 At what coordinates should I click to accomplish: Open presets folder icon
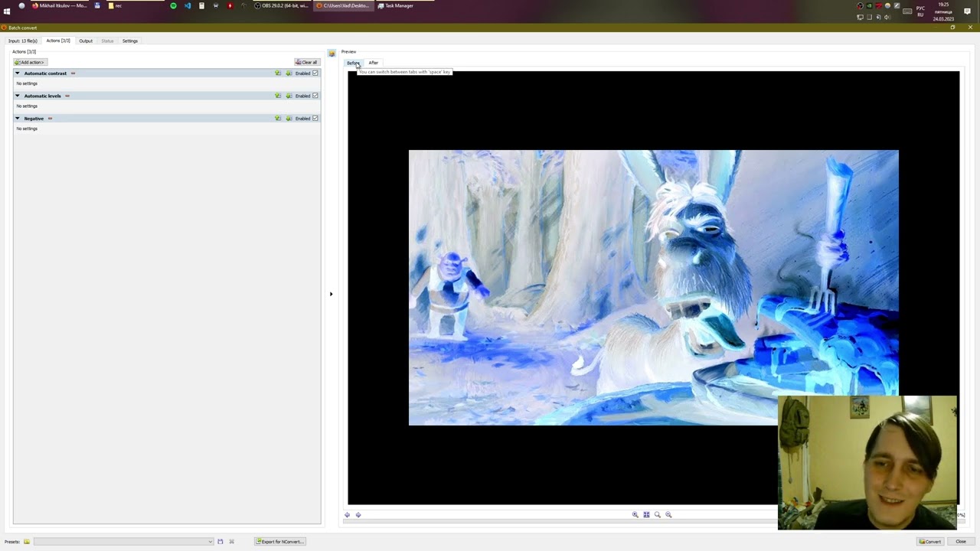pos(27,542)
